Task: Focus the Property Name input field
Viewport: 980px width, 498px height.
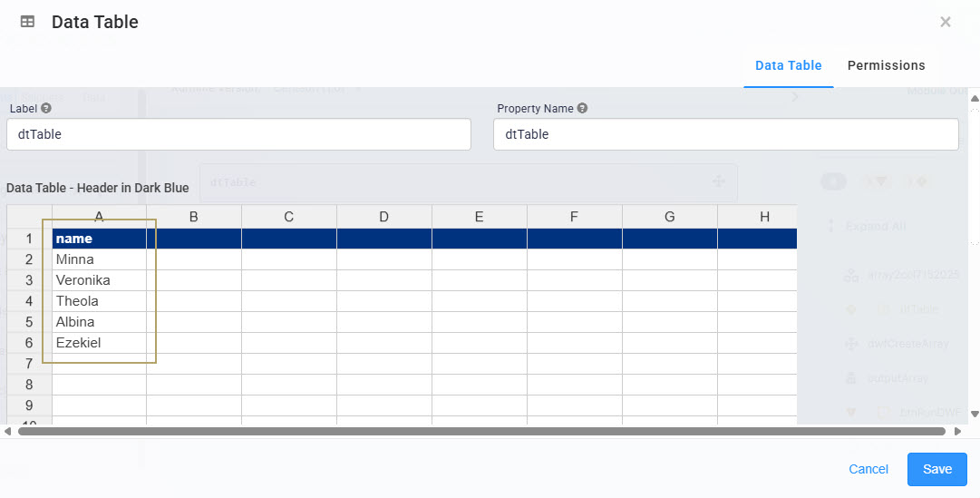Action: (x=726, y=134)
